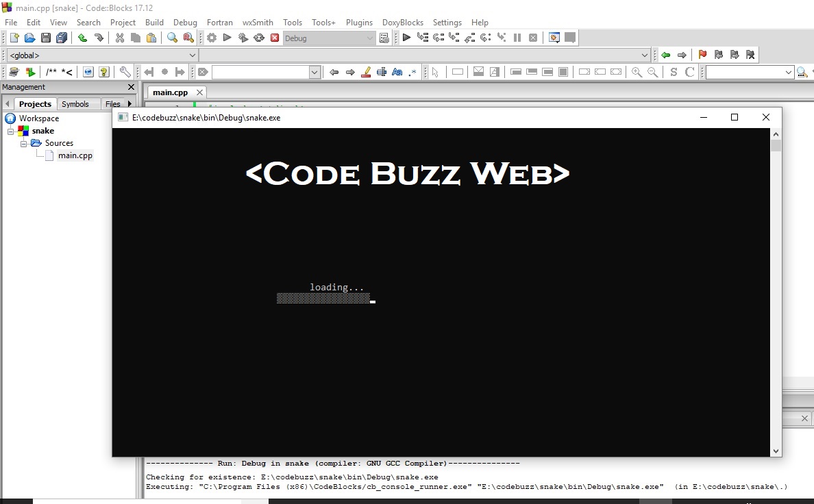
Task: Click the Build and run icon
Action: pos(243,38)
